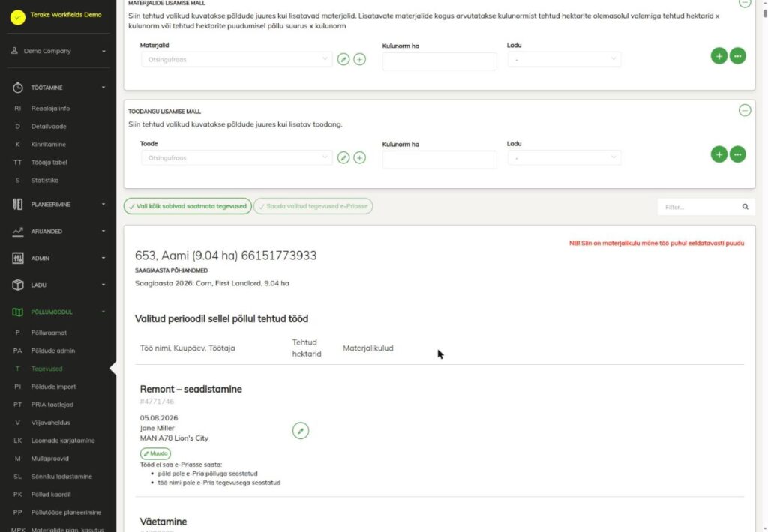The image size is (768, 532).
Task: Click field title 653, Aami (9.04 ha)
Action: tap(226, 256)
